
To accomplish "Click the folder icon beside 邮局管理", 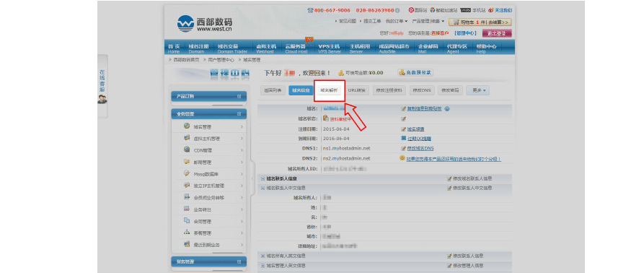I will [x=187, y=162].
